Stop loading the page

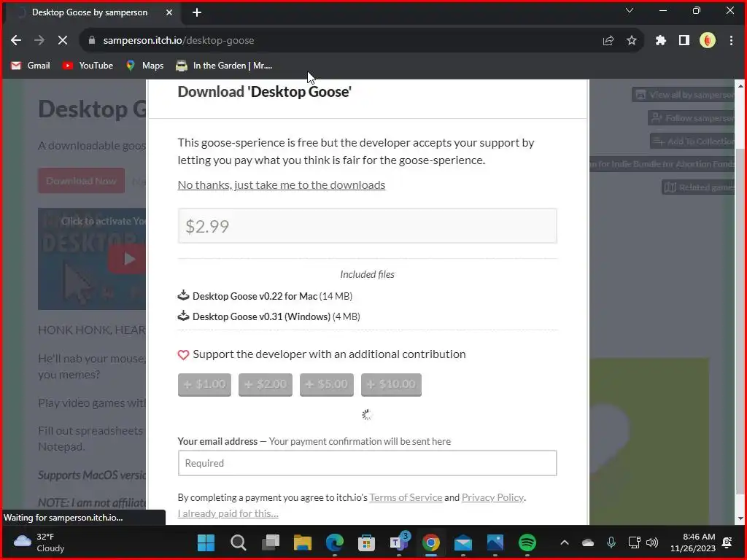pyautogui.click(x=63, y=41)
